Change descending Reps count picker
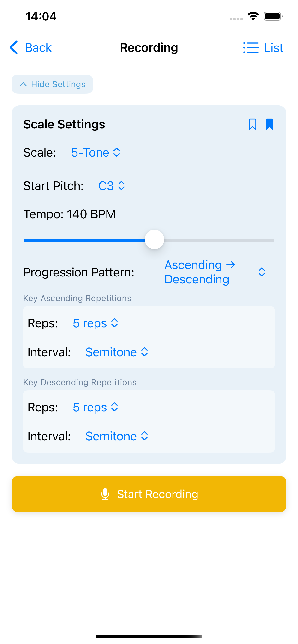This screenshot has width=298, height=644. pos(95,407)
